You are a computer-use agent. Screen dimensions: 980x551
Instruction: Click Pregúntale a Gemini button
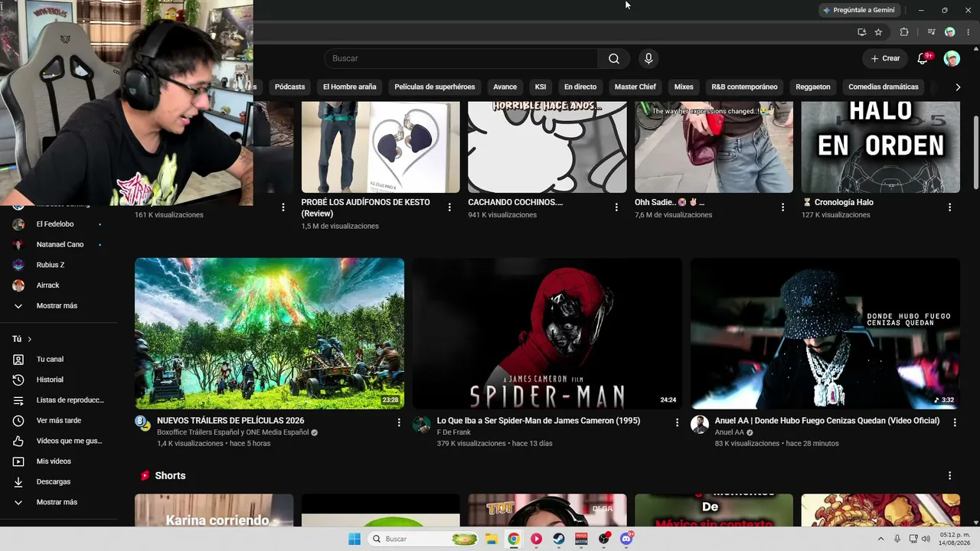(x=858, y=10)
